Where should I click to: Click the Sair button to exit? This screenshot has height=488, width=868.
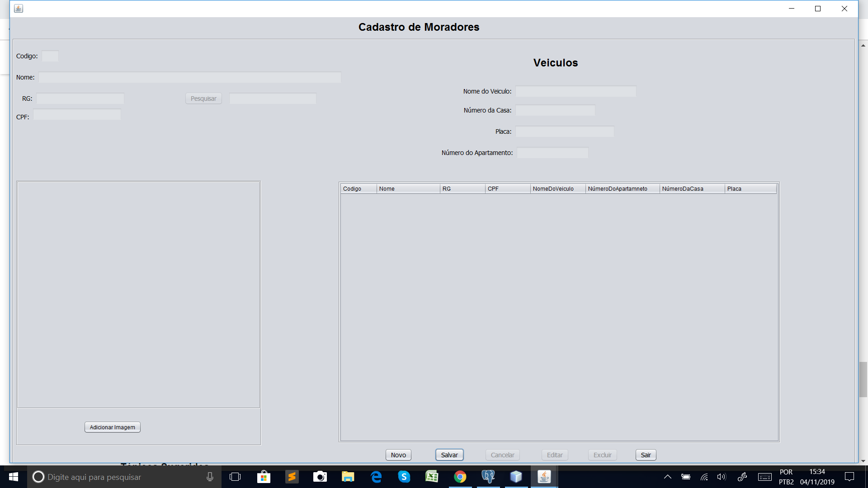click(x=646, y=455)
